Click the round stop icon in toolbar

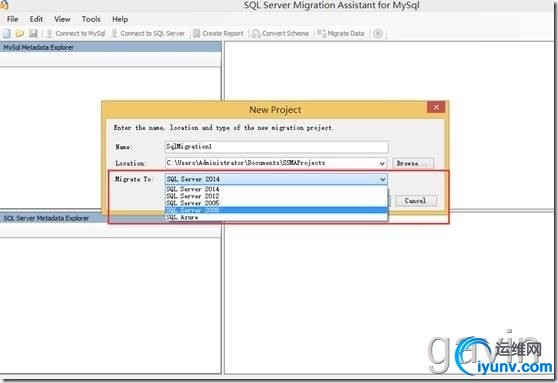pos(378,33)
